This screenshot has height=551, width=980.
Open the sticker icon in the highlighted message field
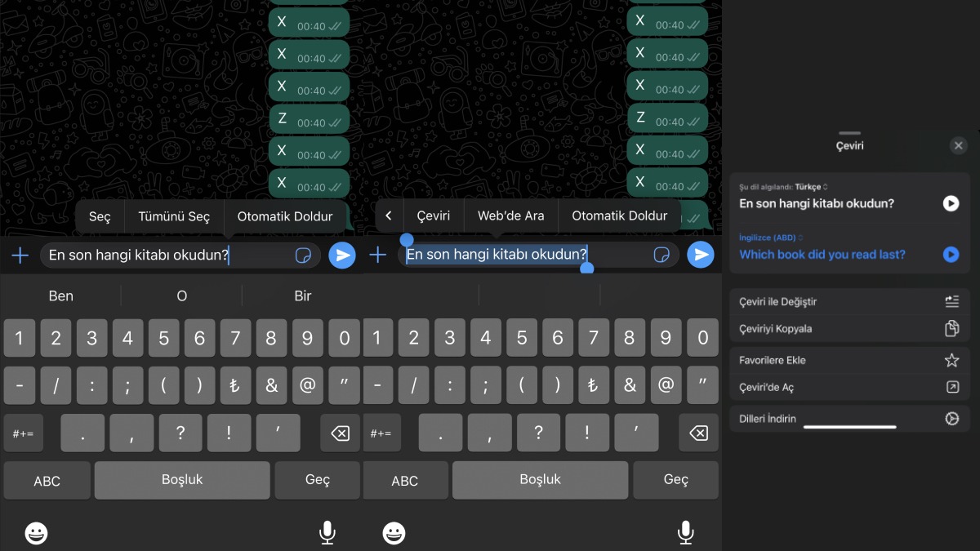point(661,256)
